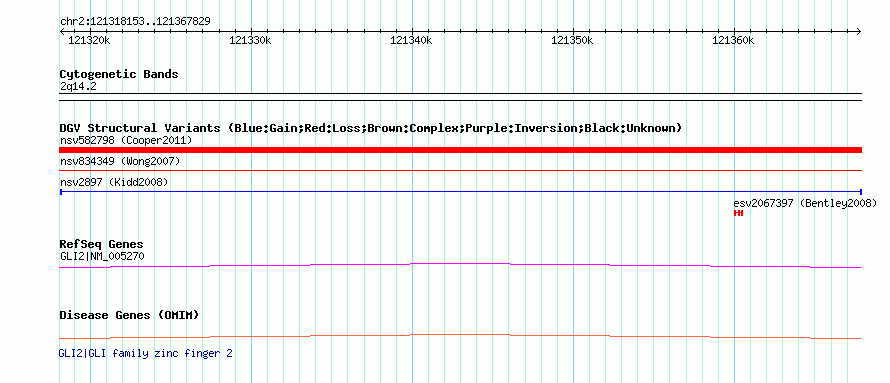Open the nsv2897 (Kidd2008) variant label
The height and width of the screenshot is (383, 890).
(x=114, y=182)
